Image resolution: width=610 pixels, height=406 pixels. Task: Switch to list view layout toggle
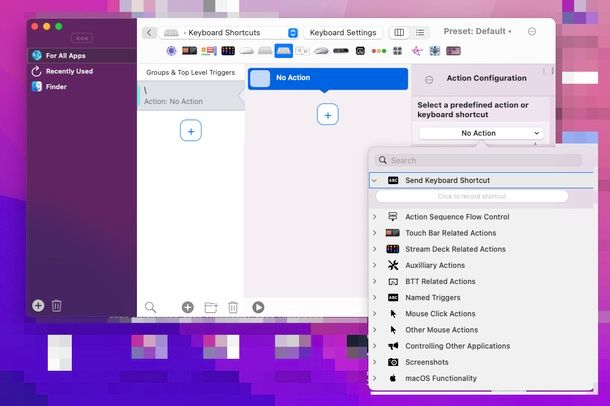coord(420,32)
